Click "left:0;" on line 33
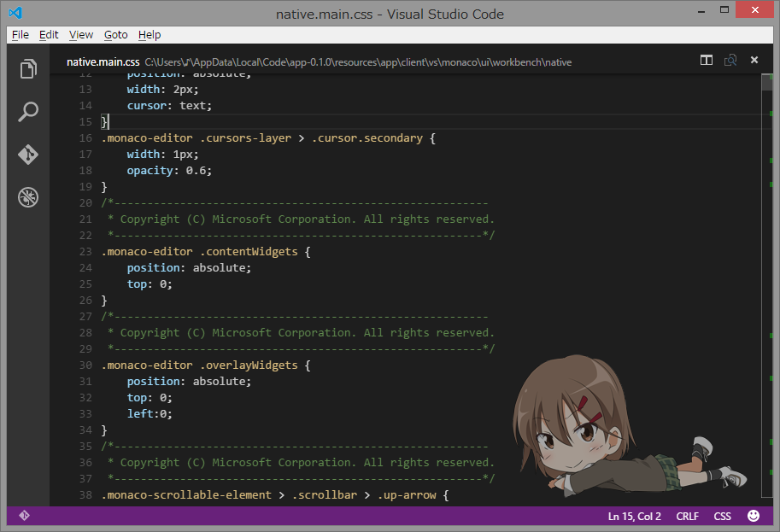 [x=150, y=413]
